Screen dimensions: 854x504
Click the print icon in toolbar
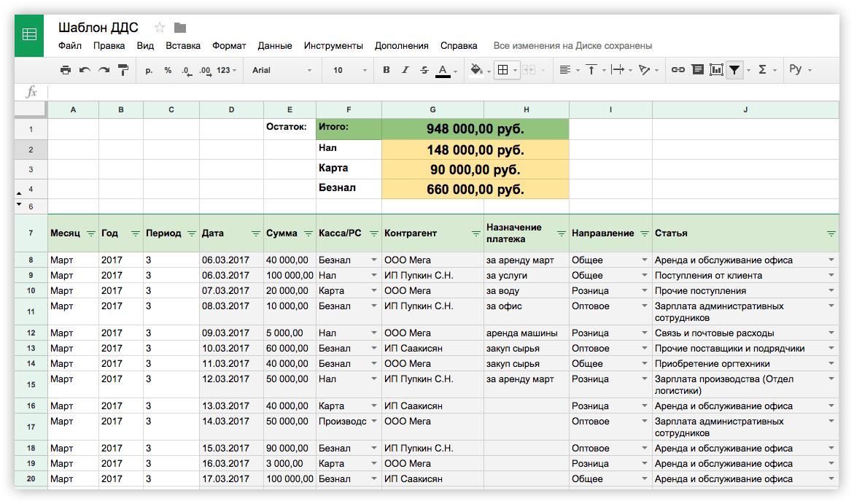coord(66,70)
